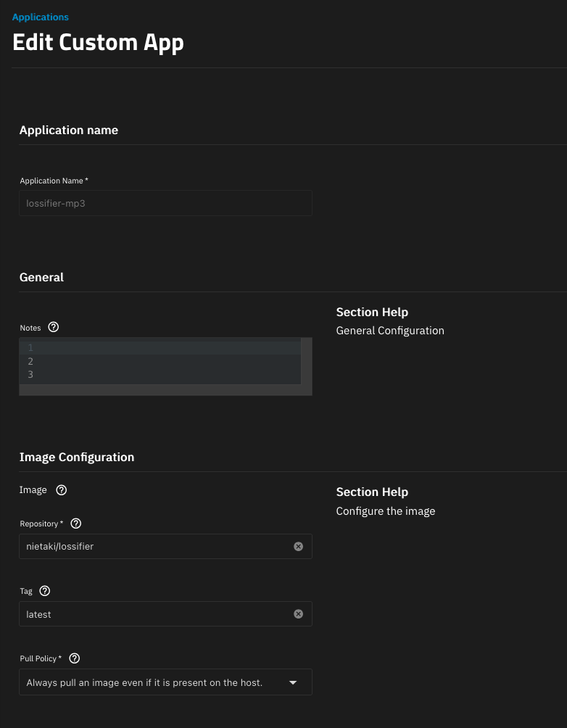Screen dimensions: 567x728
Task: Click line 2 in the Notes editor
Action: point(167,361)
